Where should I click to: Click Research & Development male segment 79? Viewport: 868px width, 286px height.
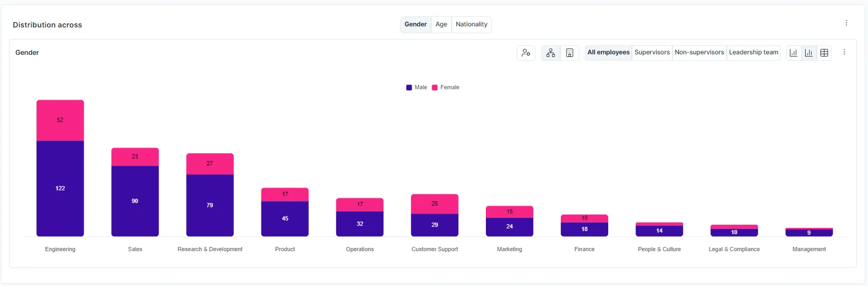(x=210, y=205)
